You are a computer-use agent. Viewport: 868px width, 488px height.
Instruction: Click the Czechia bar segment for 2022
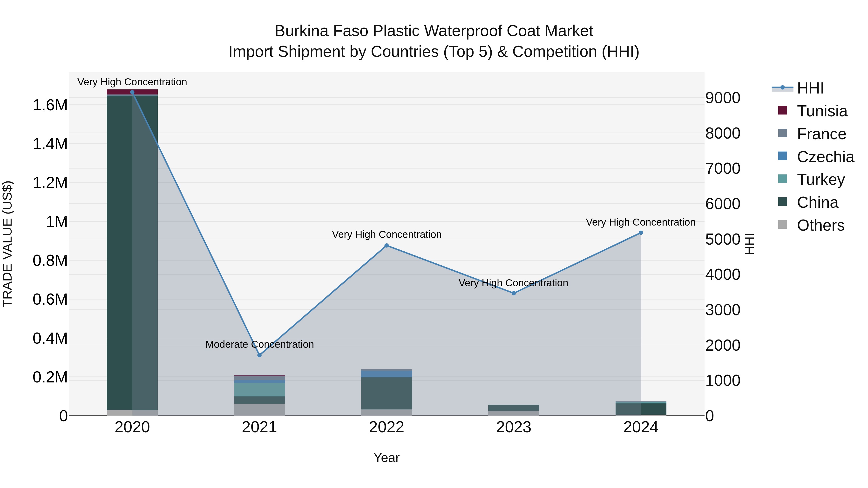387,374
